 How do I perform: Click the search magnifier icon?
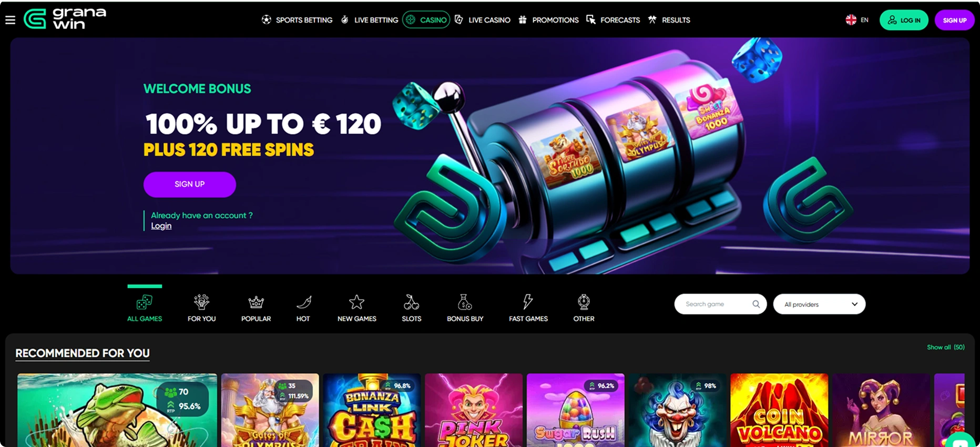click(756, 304)
